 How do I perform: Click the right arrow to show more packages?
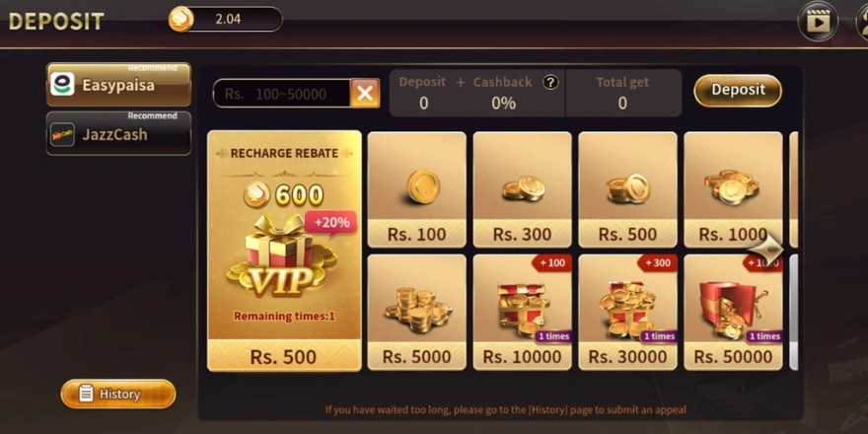(767, 250)
